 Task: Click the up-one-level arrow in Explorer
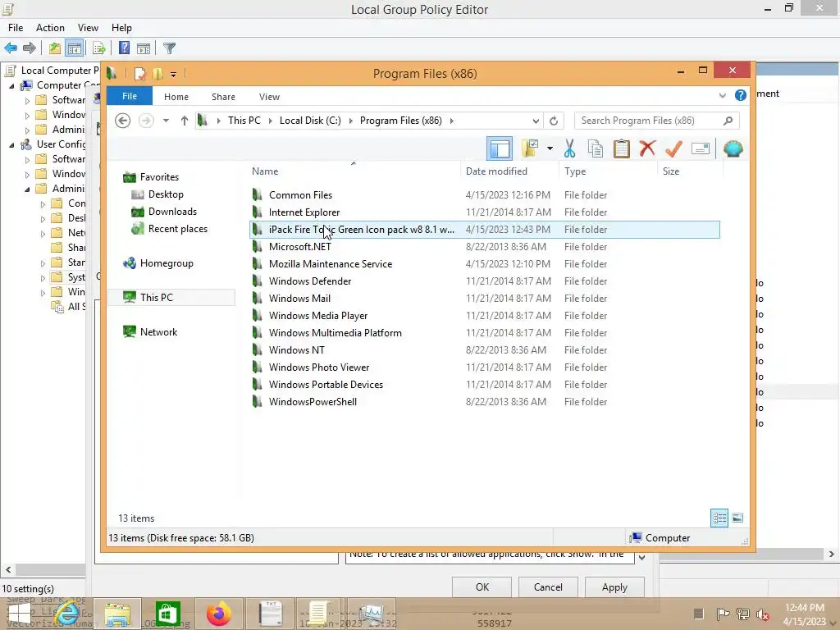185,121
